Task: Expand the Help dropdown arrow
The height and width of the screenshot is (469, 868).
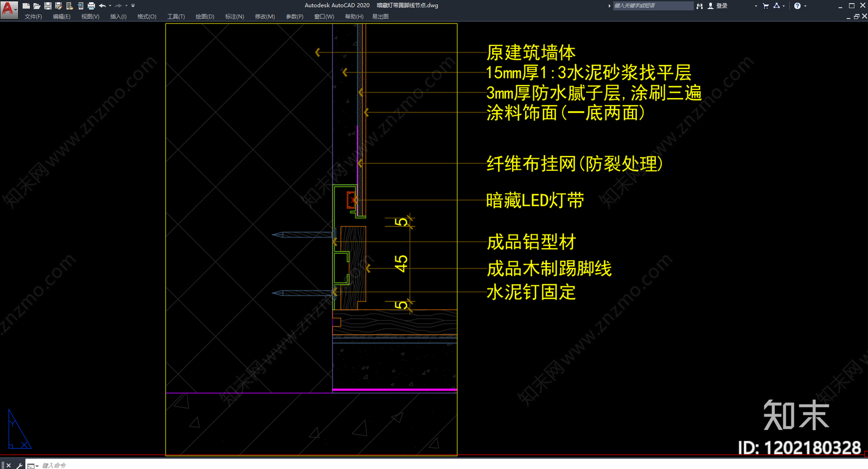Action: [x=805, y=6]
